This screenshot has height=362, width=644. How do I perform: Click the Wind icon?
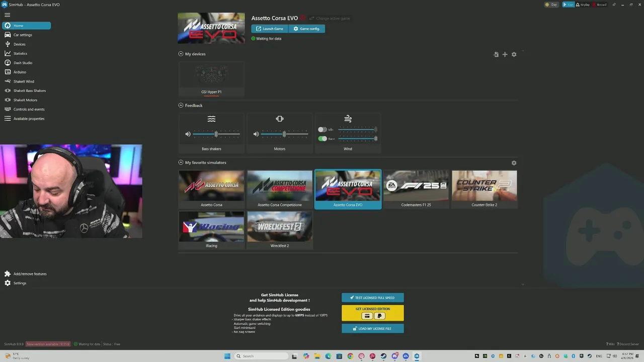[x=348, y=119]
